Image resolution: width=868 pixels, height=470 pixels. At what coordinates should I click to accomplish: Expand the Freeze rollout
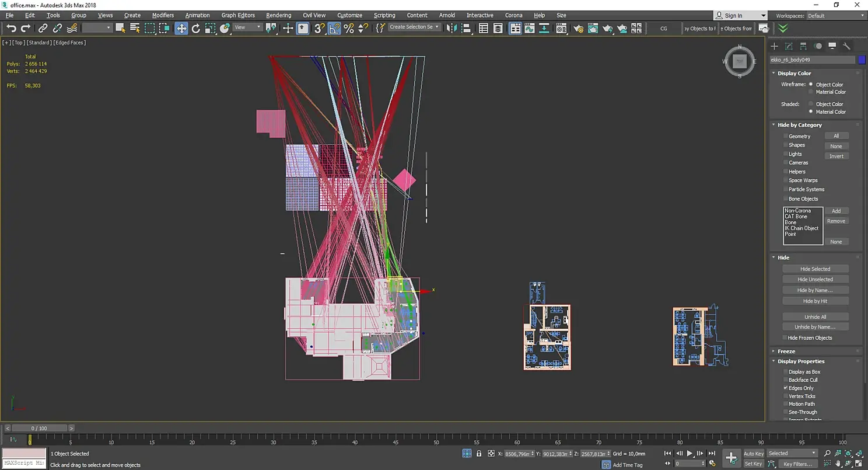[x=786, y=351]
